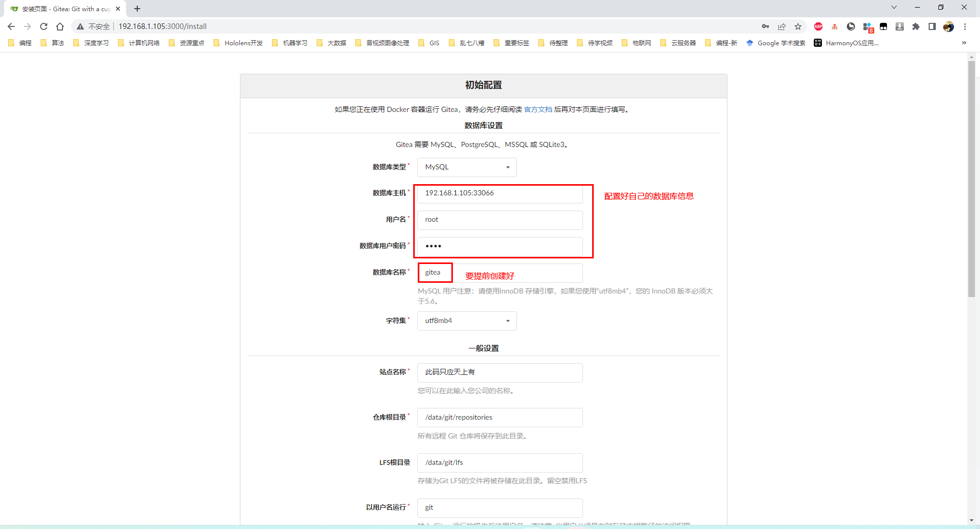Screen dimensions: 980x529
Task: Bookmark this page with the star icon
Action: [x=798, y=26]
